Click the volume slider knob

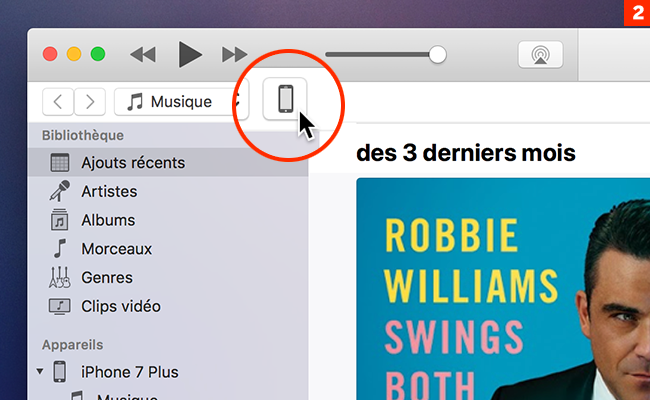437,54
